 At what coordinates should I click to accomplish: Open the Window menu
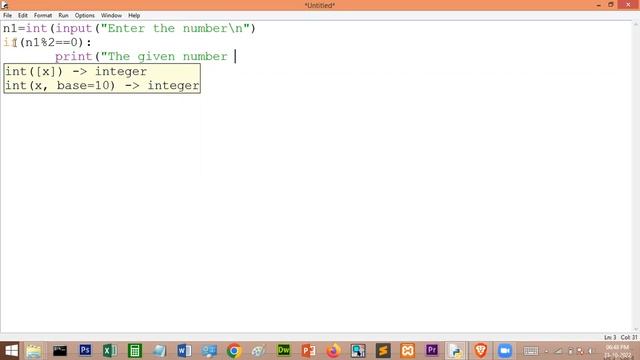[x=111, y=16]
